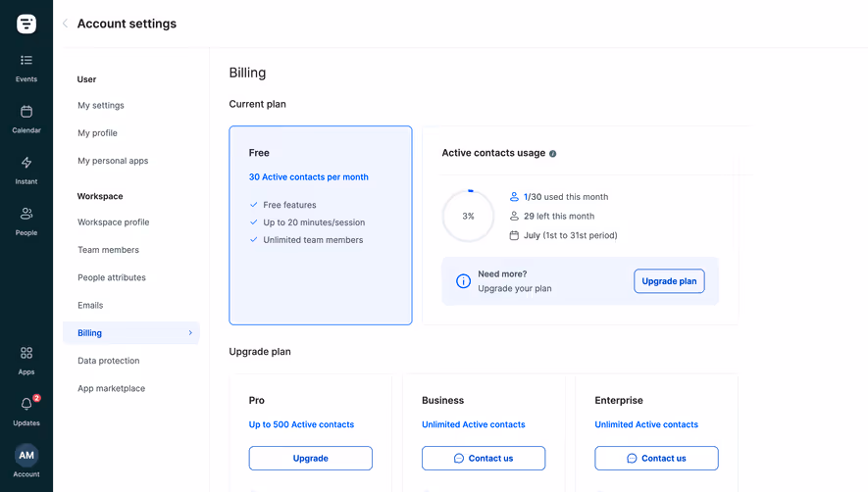Screen dimensions: 868x492
Task: Click the User section label
Action: 86,79
